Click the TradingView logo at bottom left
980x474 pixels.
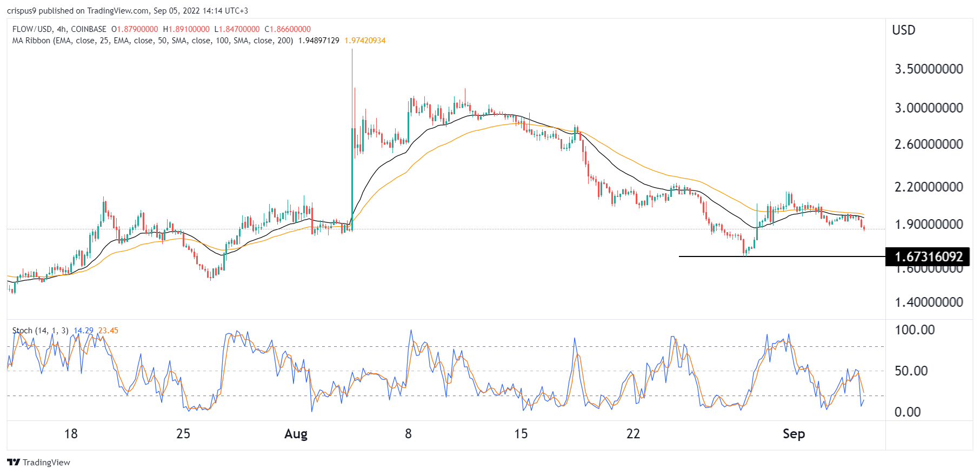pyautogui.click(x=38, y=462)
